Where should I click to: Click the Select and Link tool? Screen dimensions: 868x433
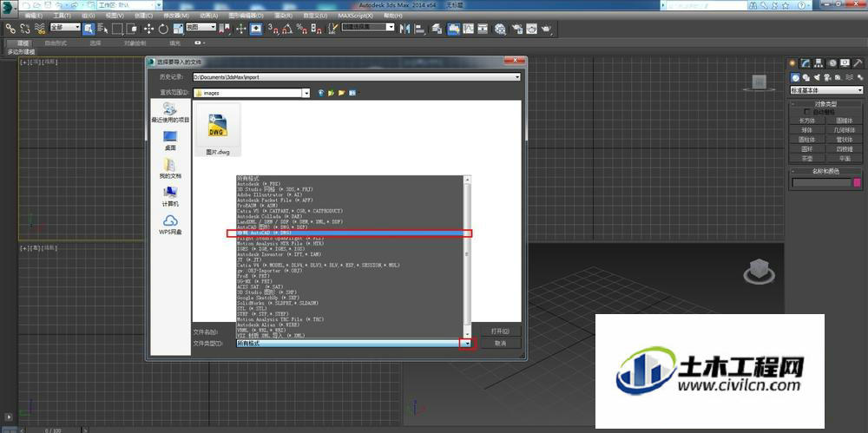click(x=10, y=29)
